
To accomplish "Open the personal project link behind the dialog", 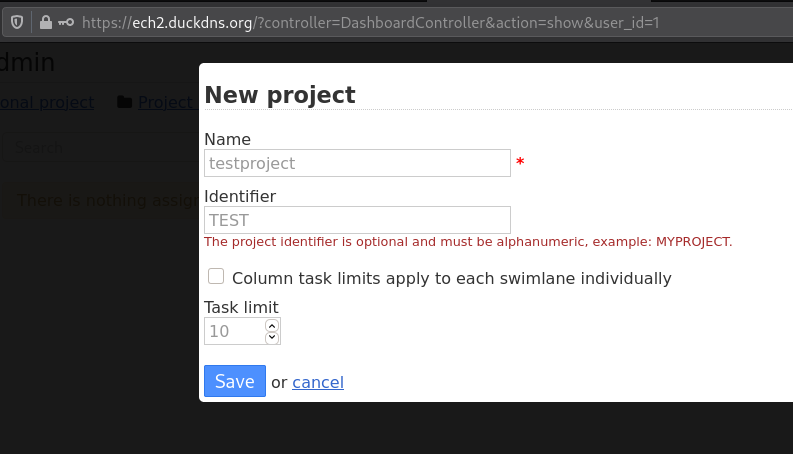I will (x=47, y=102).
